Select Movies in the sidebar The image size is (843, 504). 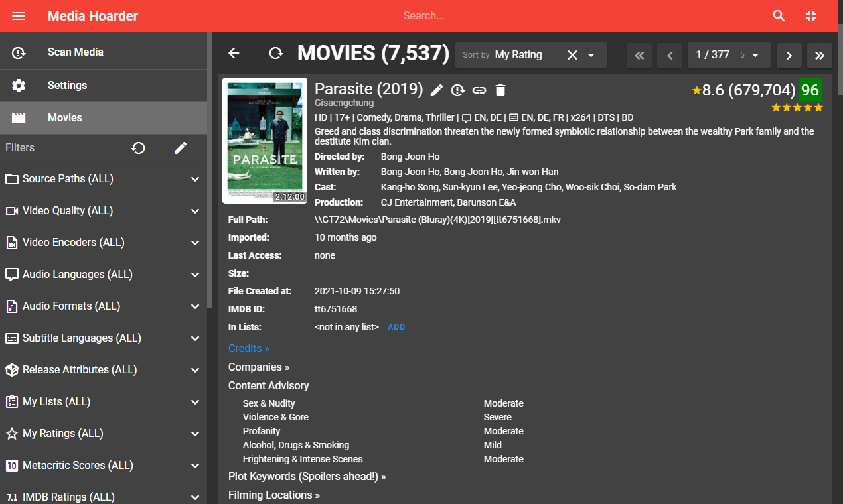click(104, 118)
